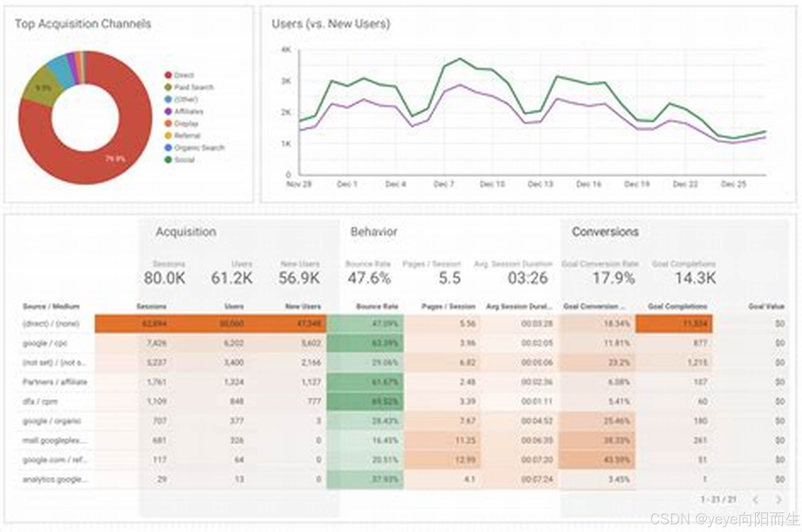Click the Paid Search legend dot

168,87
